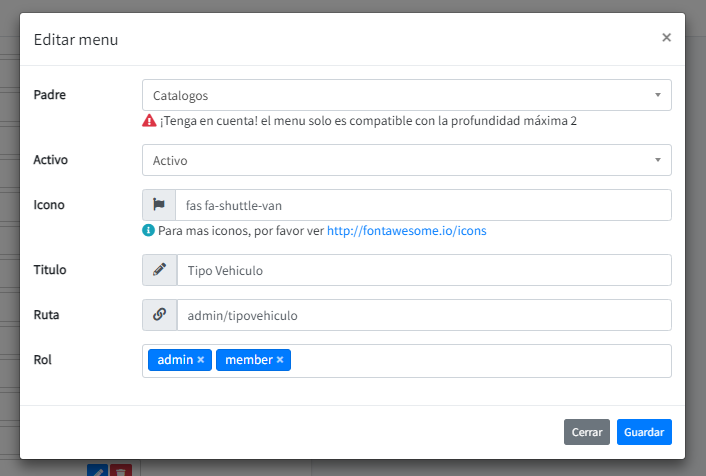Click the Ruta field with admin/tipovehiculo
The image size is (706, 476).
pyautogui.click(x=422, y=315)
